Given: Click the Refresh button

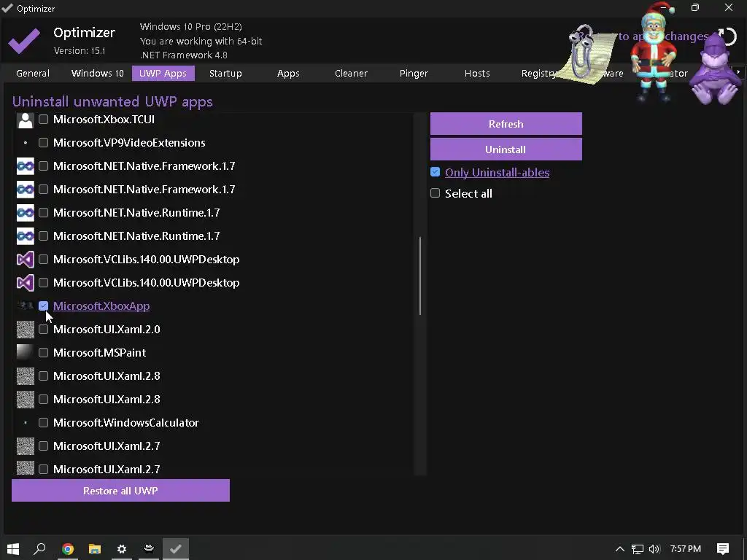Looking at the screenshot, I should (x=506, y=124).
